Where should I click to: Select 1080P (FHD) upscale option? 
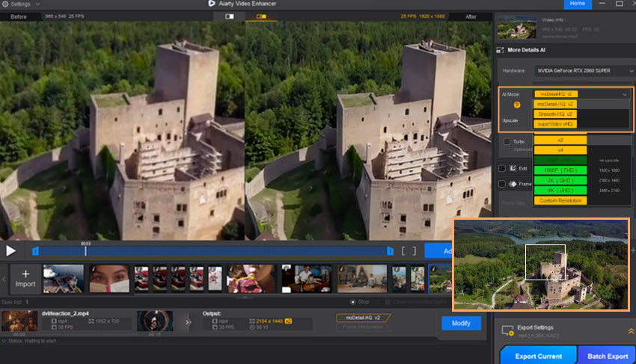click(x=560, y=170)
